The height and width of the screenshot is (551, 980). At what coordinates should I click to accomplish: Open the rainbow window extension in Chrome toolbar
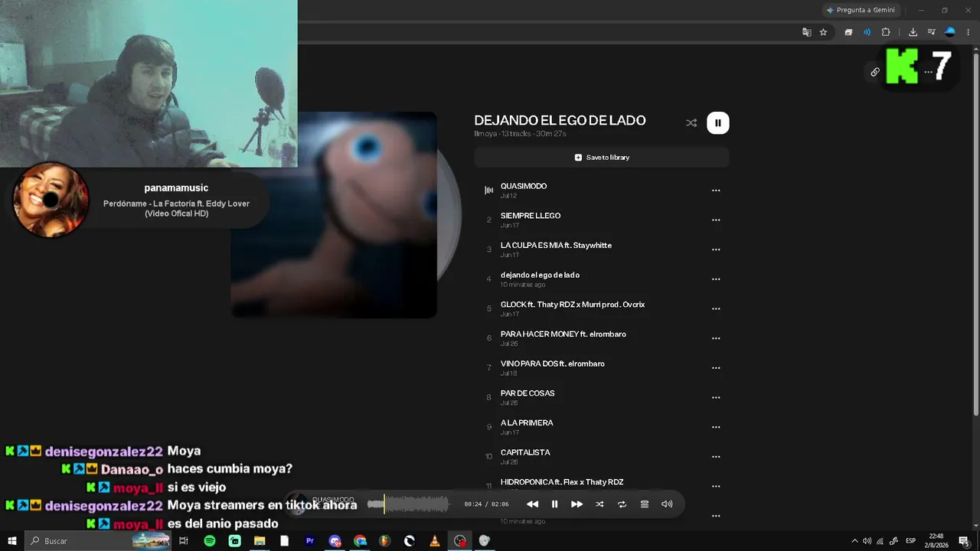(848, 32)
